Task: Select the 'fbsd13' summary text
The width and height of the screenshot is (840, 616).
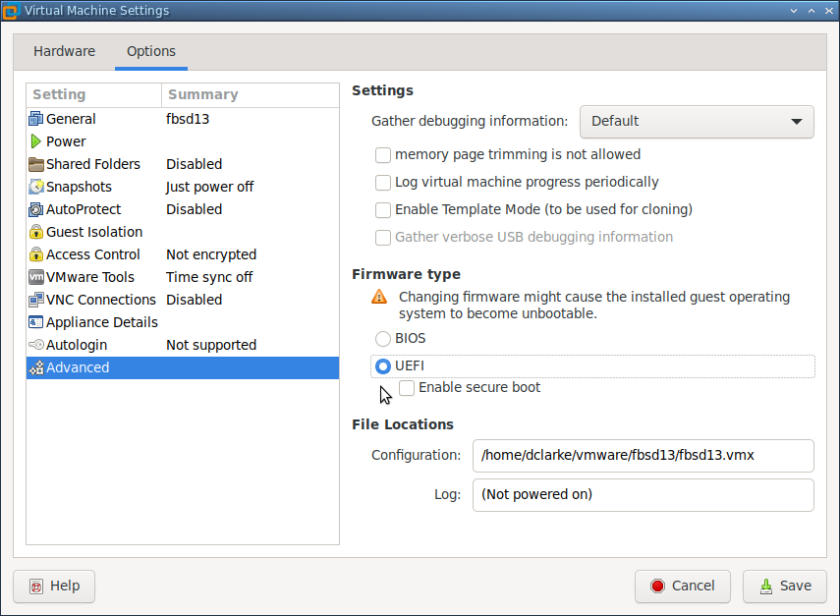Action: (188, 119)
